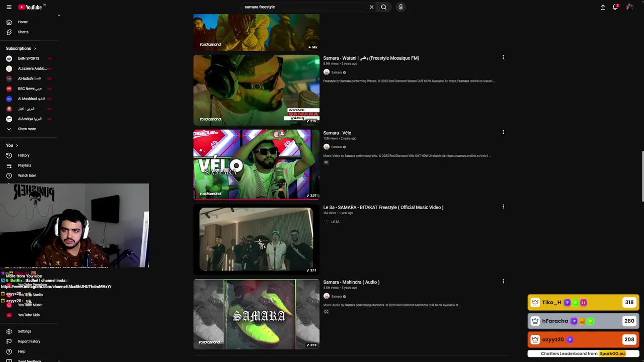644x362 pixels.
Task: Click the Settings gear icon
Action: [x=9, y=331]
